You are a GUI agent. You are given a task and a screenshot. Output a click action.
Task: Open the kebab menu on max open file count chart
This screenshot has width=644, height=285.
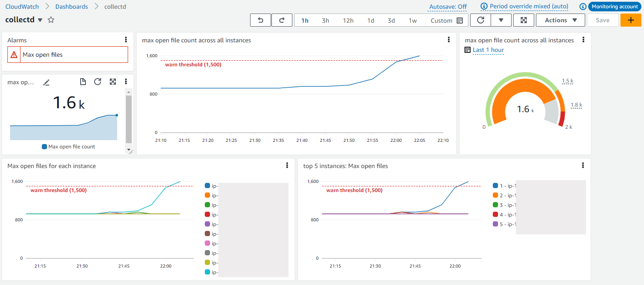[448, 39]
